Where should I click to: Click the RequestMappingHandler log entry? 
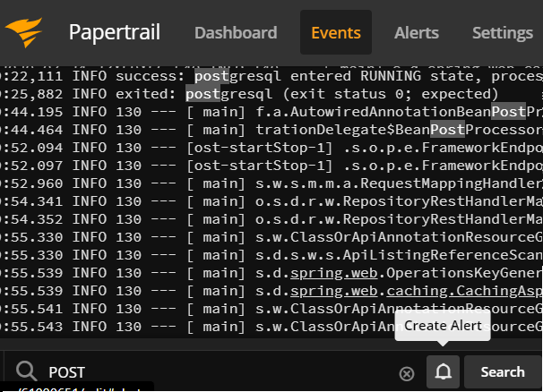click(271, 183)
